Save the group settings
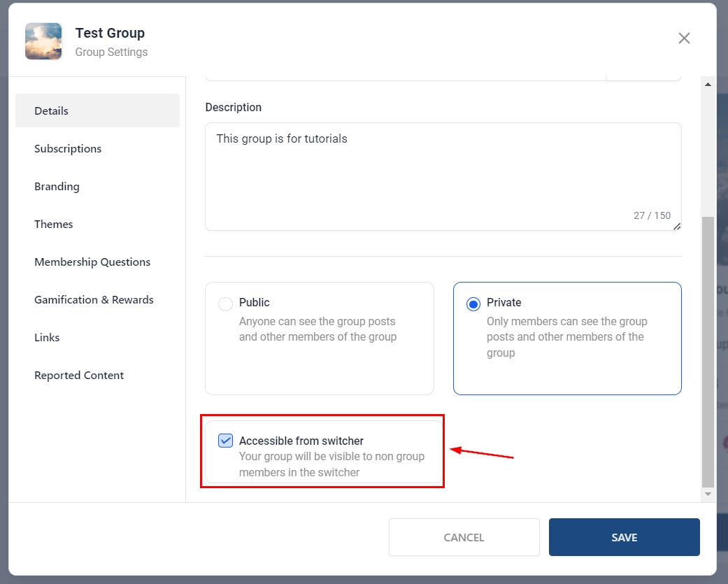 (624, 537)
